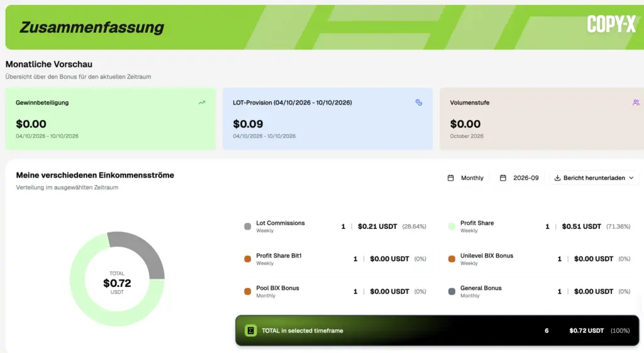
Task: Click the Zusammenfassung banner title
Action: tap(92, 27)
